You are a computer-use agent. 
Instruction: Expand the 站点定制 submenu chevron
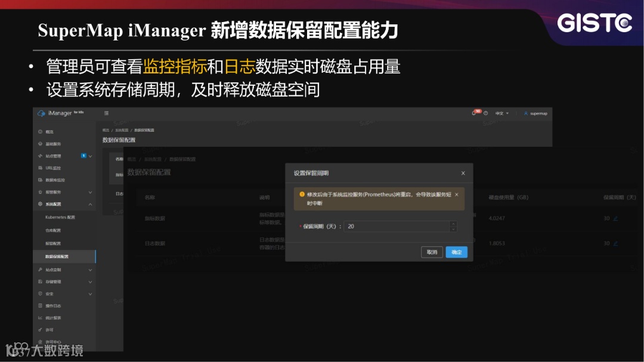tap(91, 270)
